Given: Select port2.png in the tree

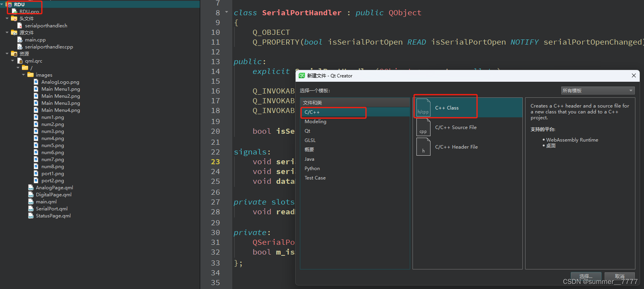Looking at the screenshot, I should [x=53, y=181].
